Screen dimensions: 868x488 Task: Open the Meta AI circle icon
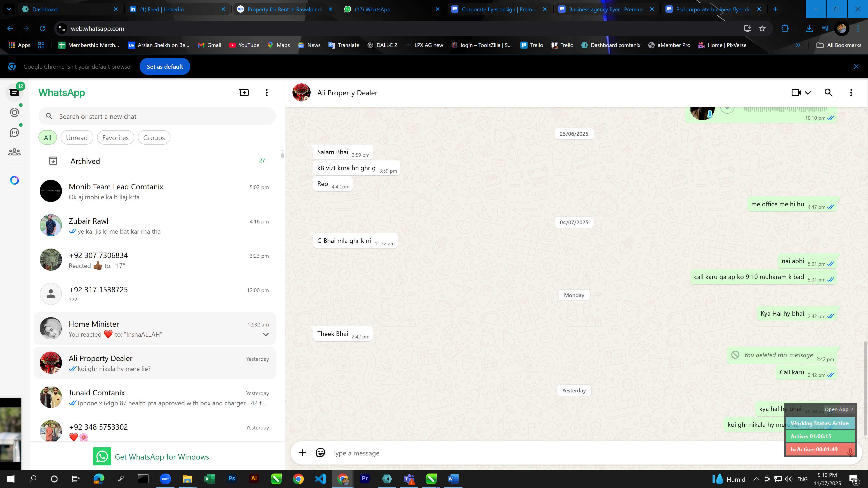[14, 181]
